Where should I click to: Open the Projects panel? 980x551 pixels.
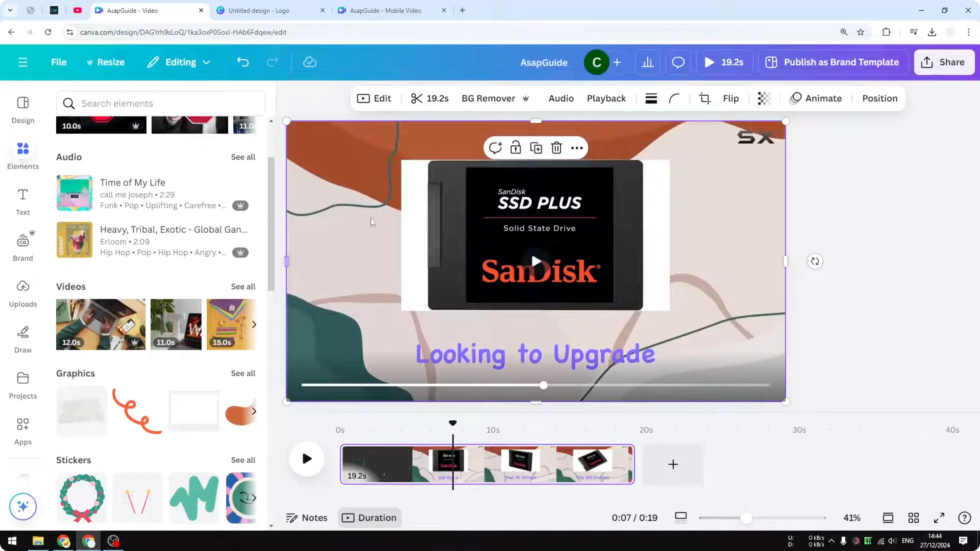(22, 385)
